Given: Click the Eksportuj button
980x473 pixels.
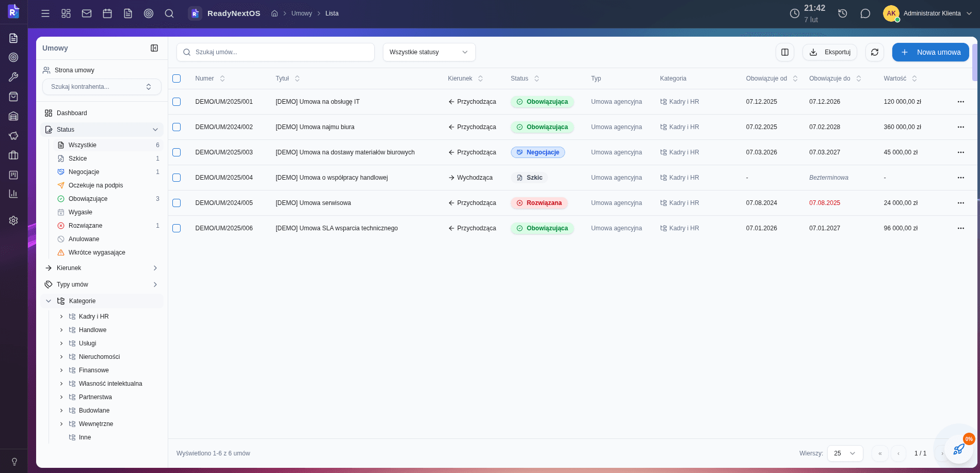Looking at the screenshot, I should pyautogui.click(x=829, y=52).
